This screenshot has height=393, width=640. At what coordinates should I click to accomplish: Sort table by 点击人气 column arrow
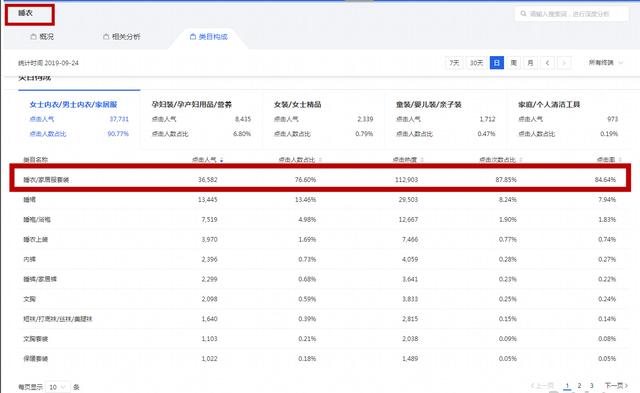(222, 160)
